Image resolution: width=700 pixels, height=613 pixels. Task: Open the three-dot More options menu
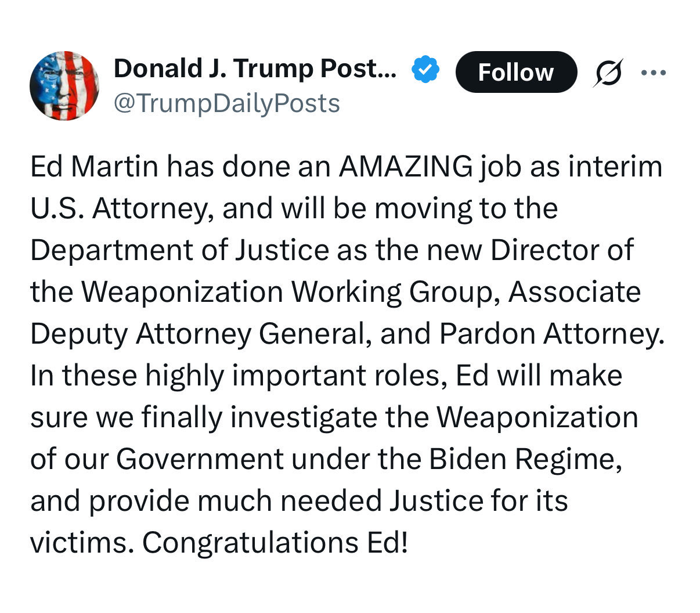654,73
